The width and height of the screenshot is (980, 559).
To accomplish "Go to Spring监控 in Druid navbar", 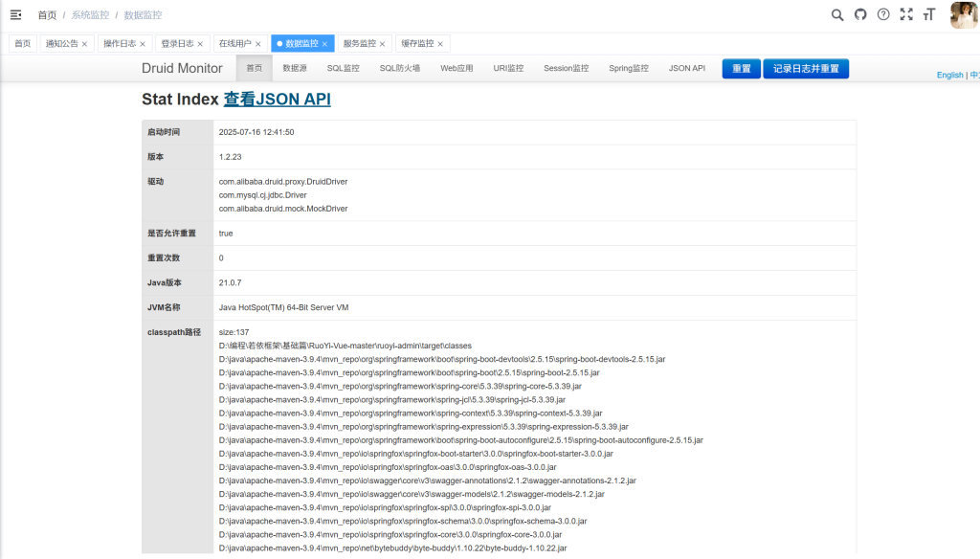I will (x=628, y=69).
